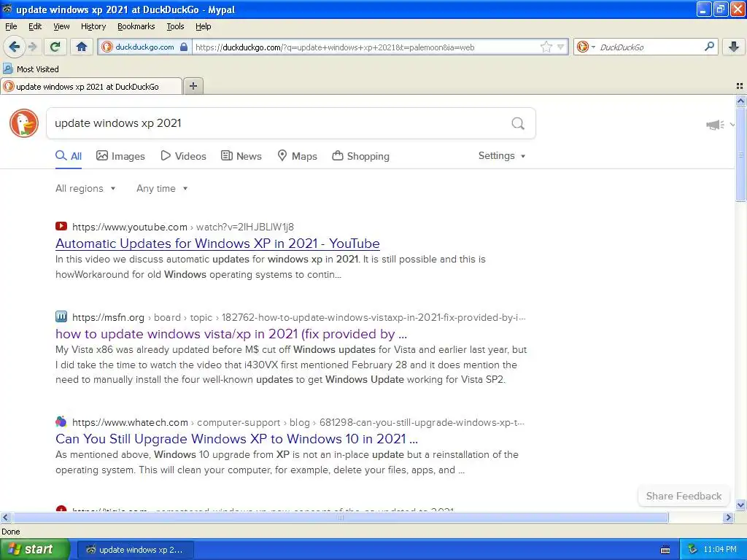Open the Most Visited bookmarks folder

coord(31,69)
